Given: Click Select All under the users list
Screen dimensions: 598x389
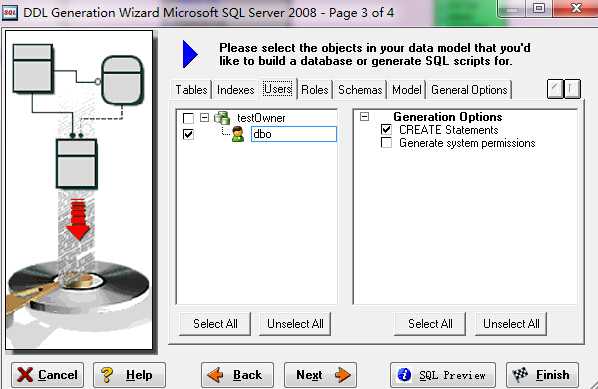Looking at the screenshot, I should point(215,324).
